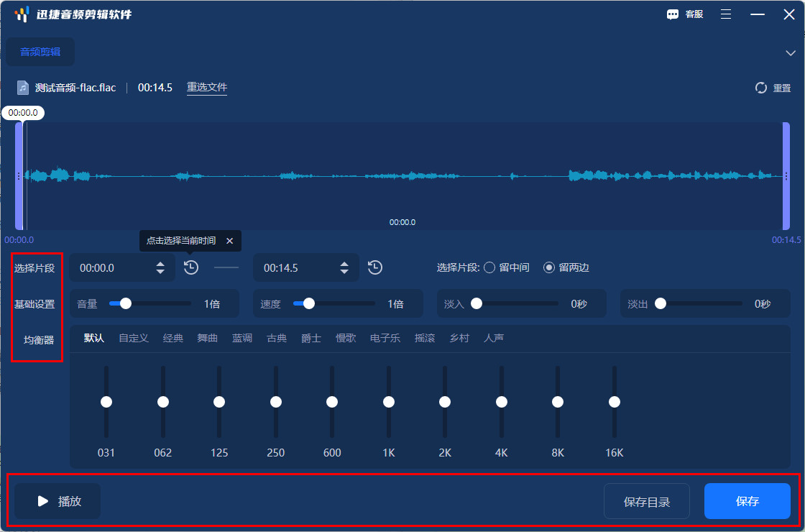Click the 00:00.0 playhead marker bubble
805x532 pixels.
[x=23, y=113]
